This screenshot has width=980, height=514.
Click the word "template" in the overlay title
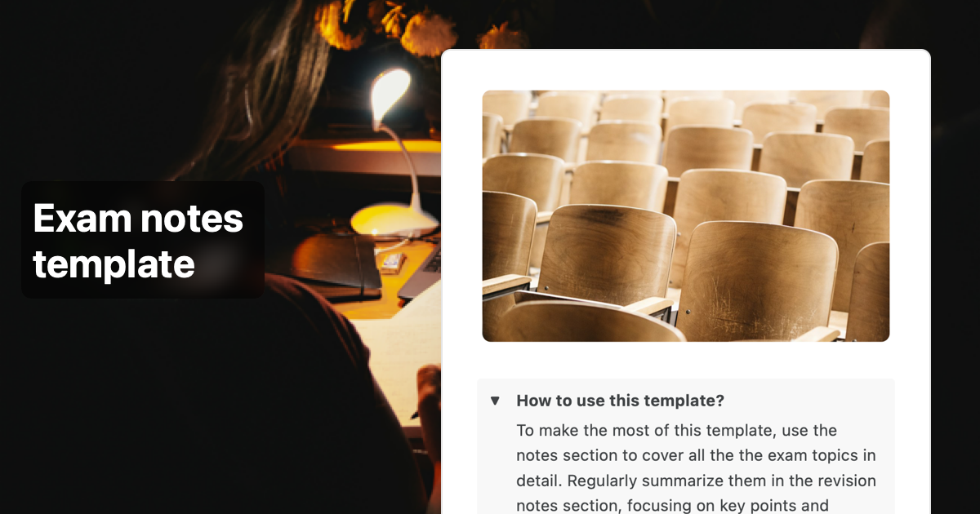point(114,264)
